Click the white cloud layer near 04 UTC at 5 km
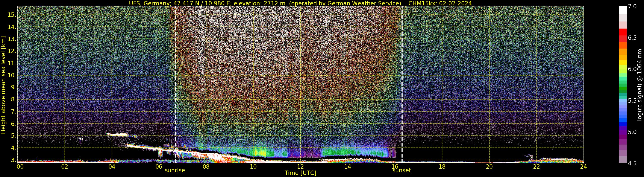The image size is (644, 177). click(117, 134)
